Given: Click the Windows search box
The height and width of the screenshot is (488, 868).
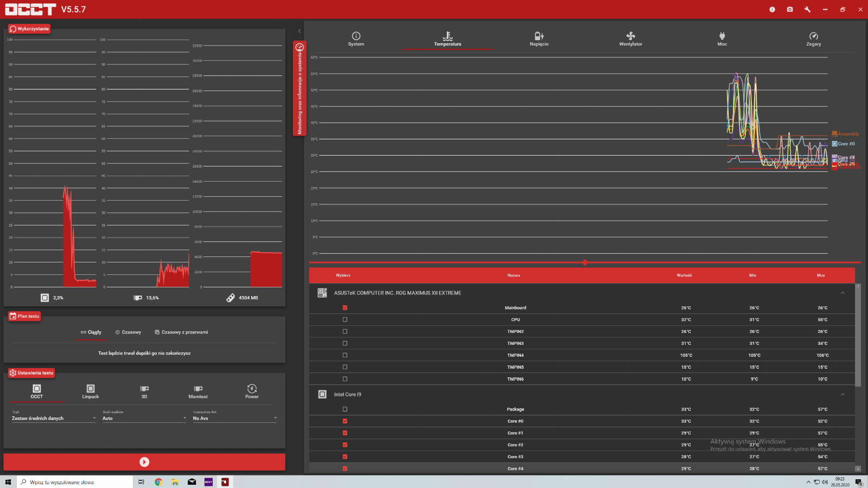Looking at the screenshot, I should 75,482.
